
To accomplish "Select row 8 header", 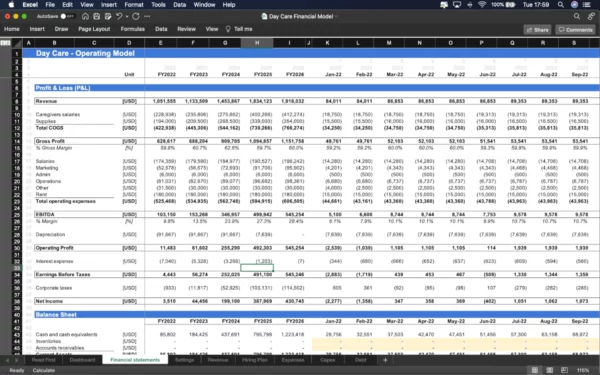I will click(x=17, y=101).
